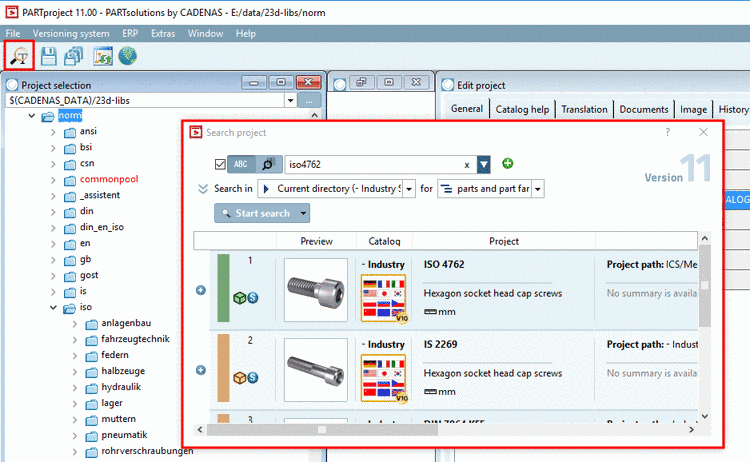
Task: Click the tan color bar of result 2
Action: [x=223, y=367]
